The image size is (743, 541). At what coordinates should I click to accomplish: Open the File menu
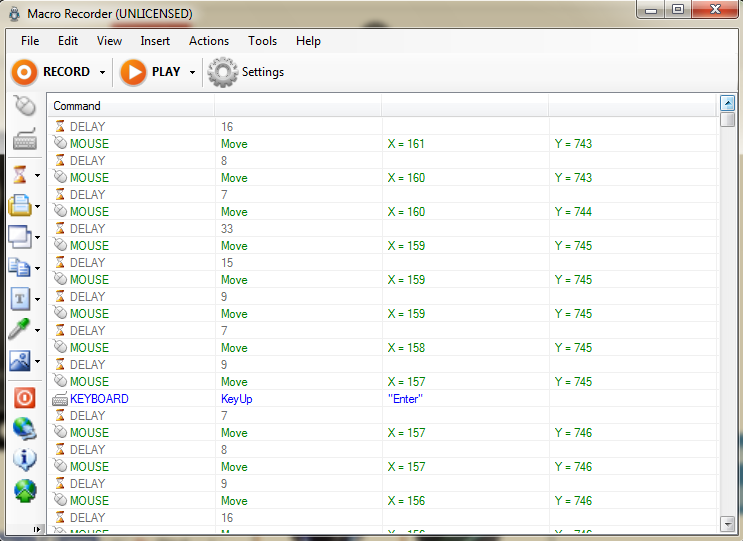30,41
